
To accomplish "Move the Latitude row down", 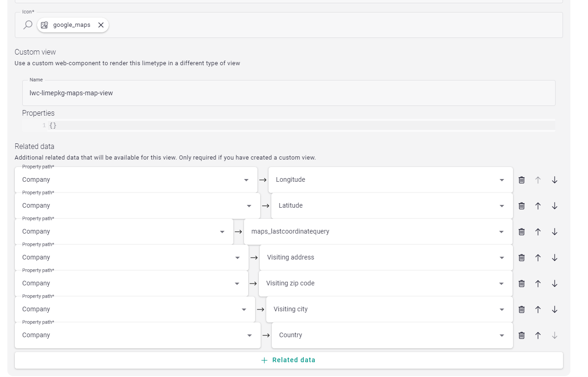I will (555, 206).
